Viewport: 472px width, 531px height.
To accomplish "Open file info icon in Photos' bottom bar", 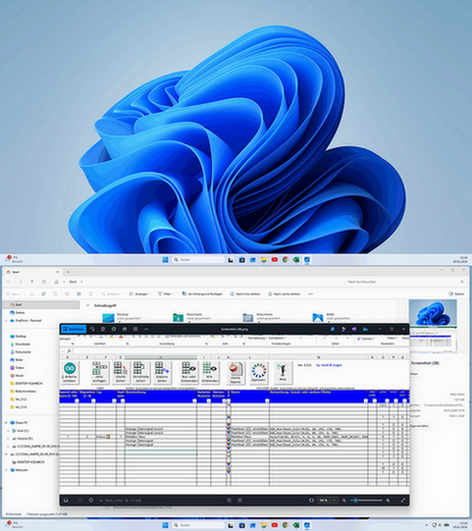I will pyautogui.click(x=91, y=500).
